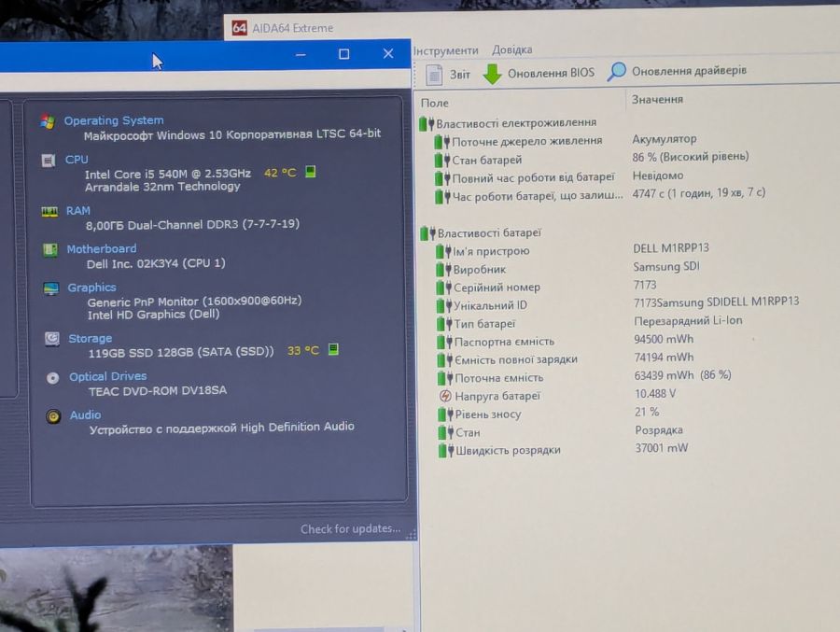840x632 pixels.
Task: Click the value Акумулятор
Action: 665,139
